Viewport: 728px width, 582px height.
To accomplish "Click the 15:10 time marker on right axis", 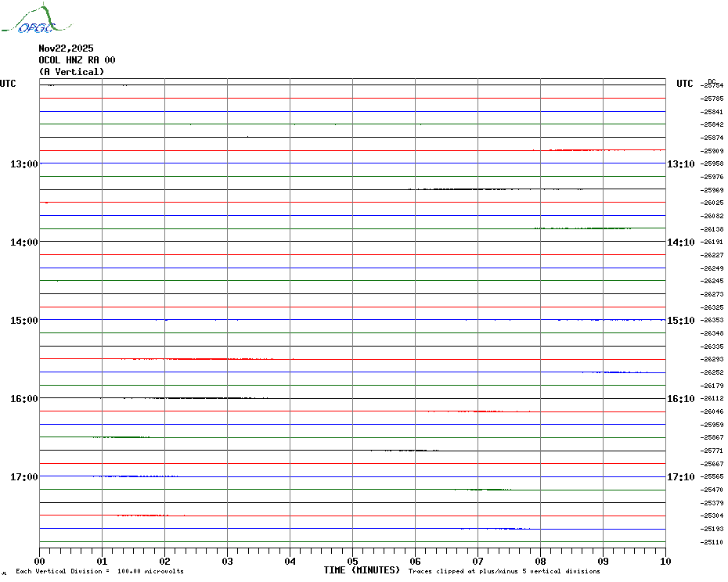I will [680, 320].
